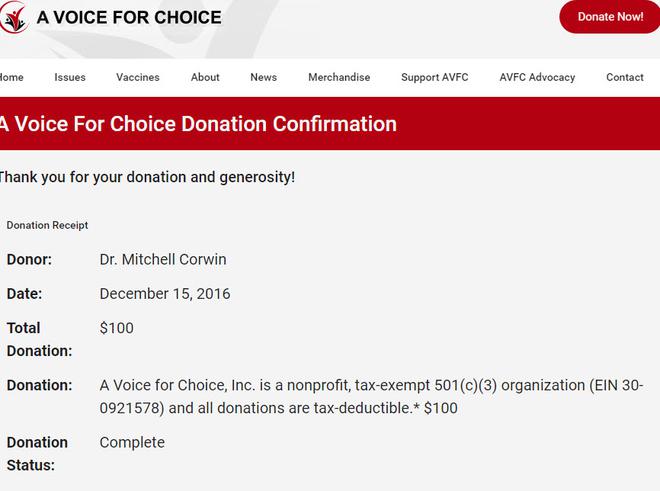The height and width of the screenshot is (491, 660).
Task: Click the Donation Confirmation red heading banner
Action: tap(330, 123)
